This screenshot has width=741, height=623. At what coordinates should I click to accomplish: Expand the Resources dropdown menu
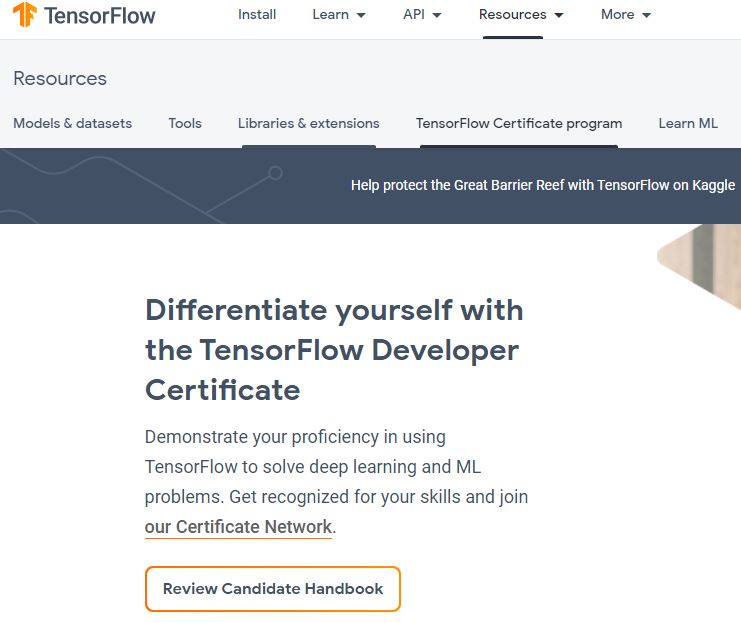521,15
